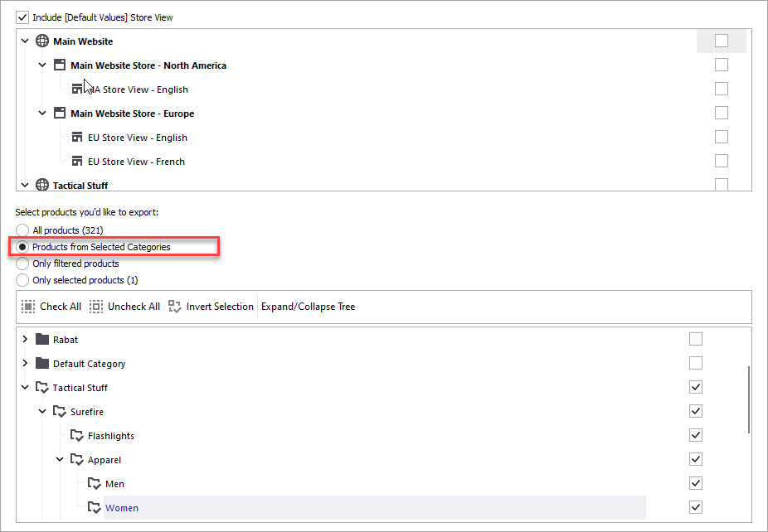Click the Men folder icon

coord(95,484)
